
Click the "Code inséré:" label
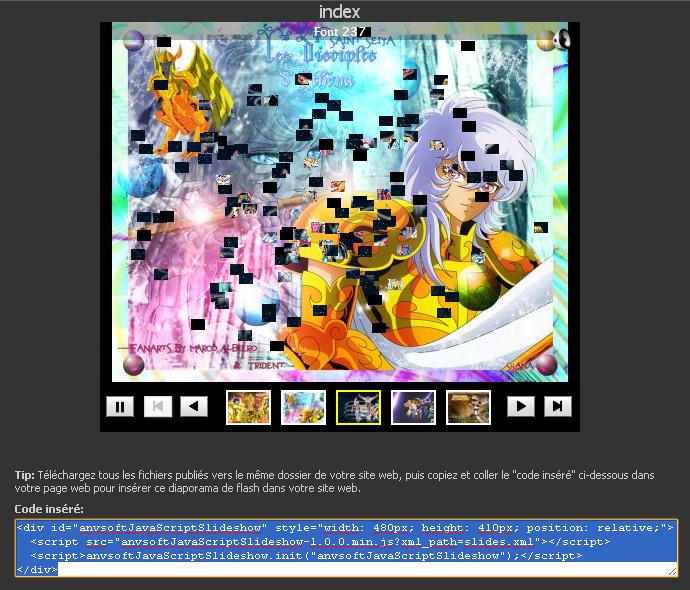[x=49, y=509]
